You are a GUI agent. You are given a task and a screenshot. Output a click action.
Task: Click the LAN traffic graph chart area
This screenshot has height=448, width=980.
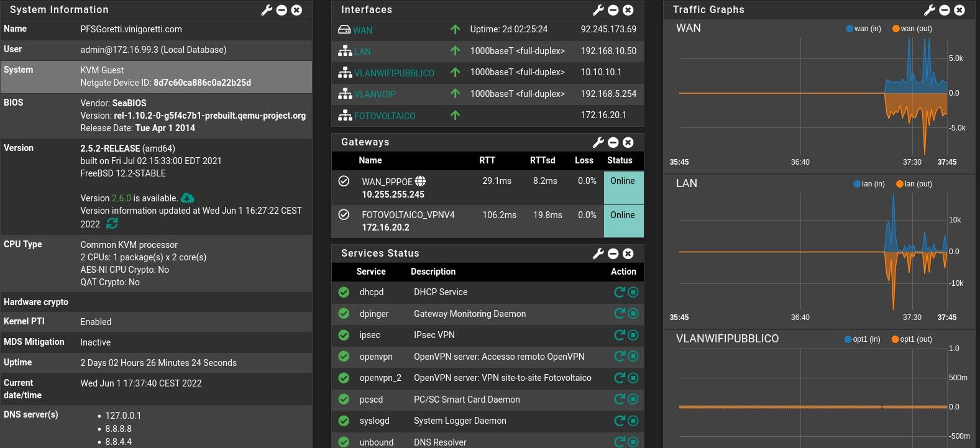tap(813, 252)
